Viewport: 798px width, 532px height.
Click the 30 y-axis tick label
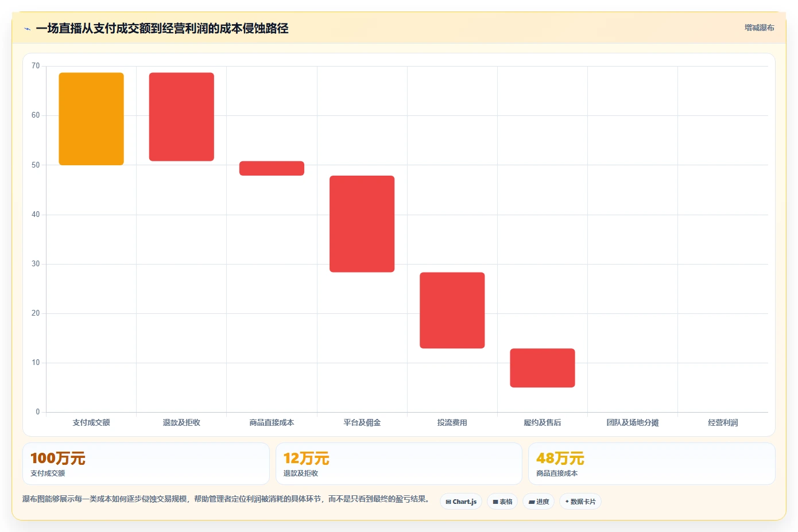click(36, 264)
